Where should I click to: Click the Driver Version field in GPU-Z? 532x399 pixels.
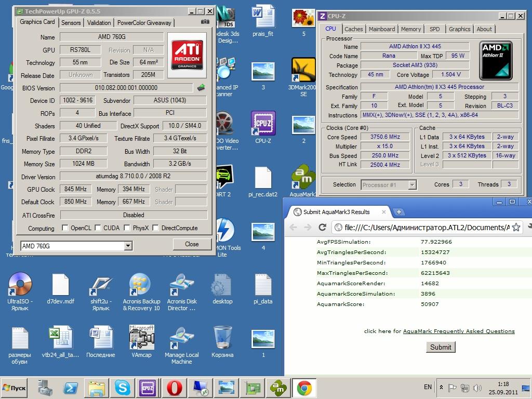(x=134, y=176)
